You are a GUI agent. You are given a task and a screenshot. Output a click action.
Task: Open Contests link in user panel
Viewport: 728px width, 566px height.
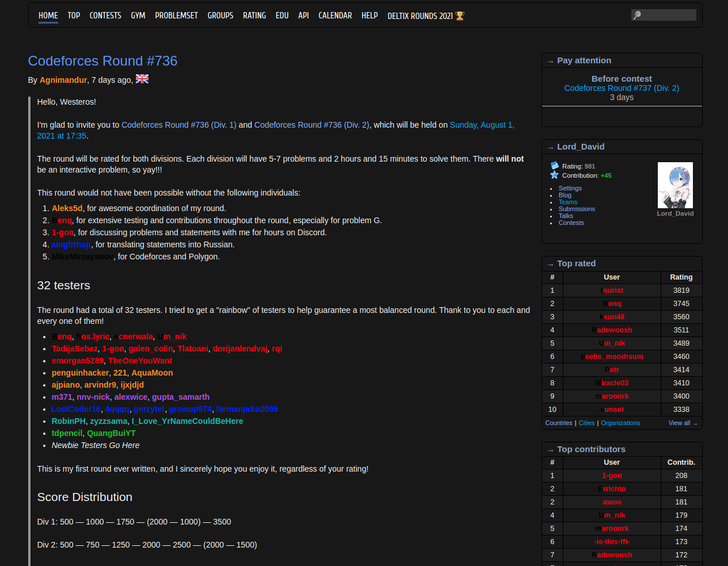(x=571, y=223)
